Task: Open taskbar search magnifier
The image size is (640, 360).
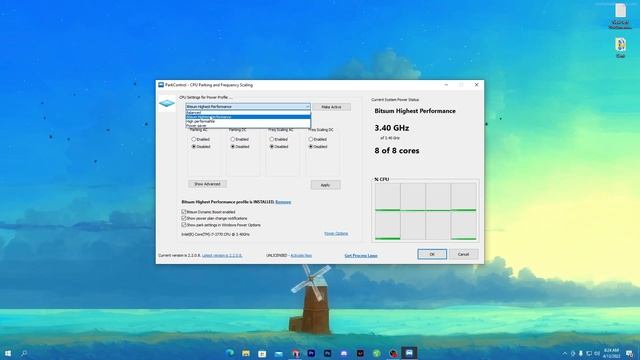Action: (x=24, y=353)
